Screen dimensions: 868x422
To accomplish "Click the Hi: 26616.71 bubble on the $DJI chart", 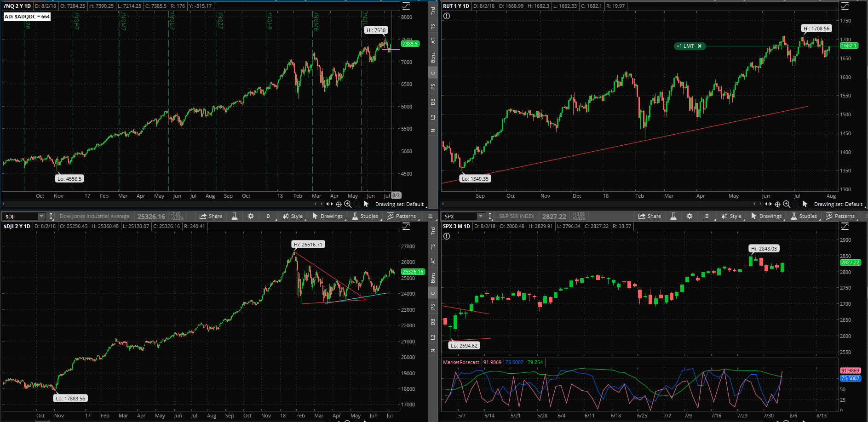I will click(x=308, y=245).
